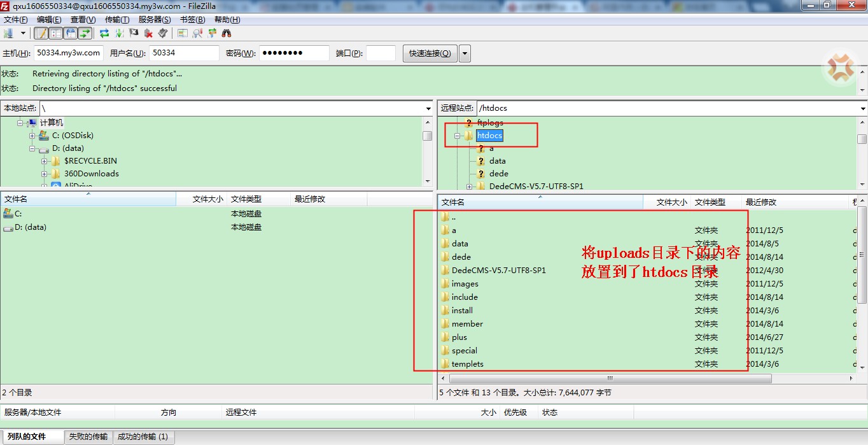
Task: Cancel current operation via the flag icon
Action: point(134,33)
